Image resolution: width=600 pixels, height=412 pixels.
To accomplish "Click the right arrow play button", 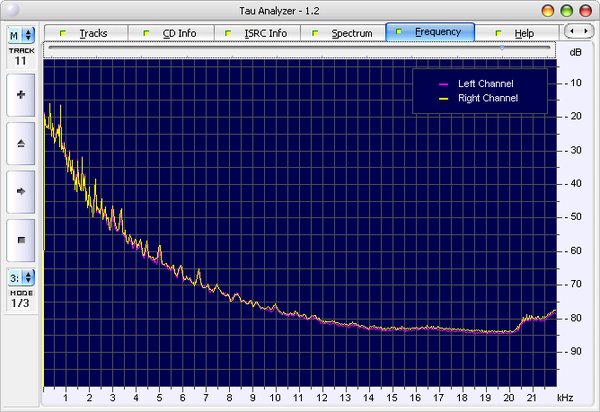I will point(21,192).
